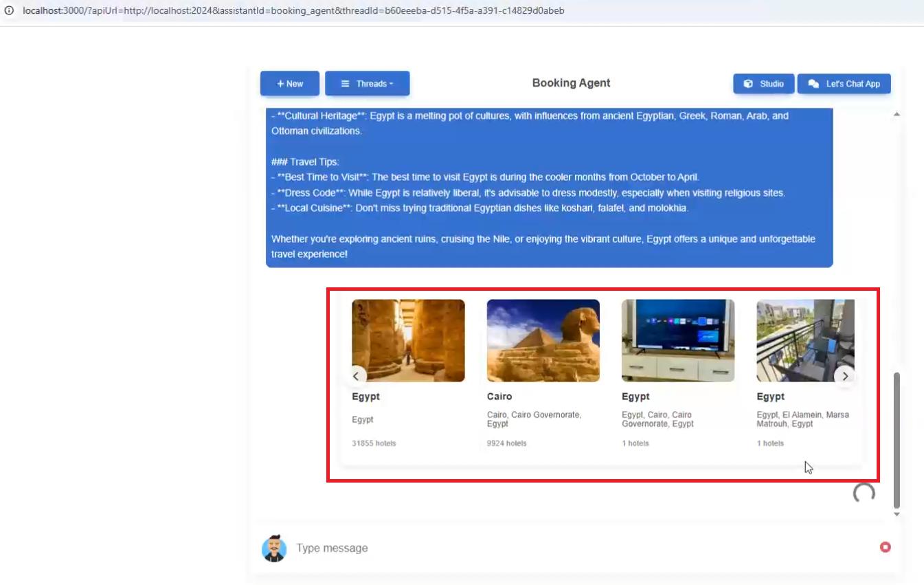
Task: Click the 31855 hotels count label
Action: coord(374,443)
